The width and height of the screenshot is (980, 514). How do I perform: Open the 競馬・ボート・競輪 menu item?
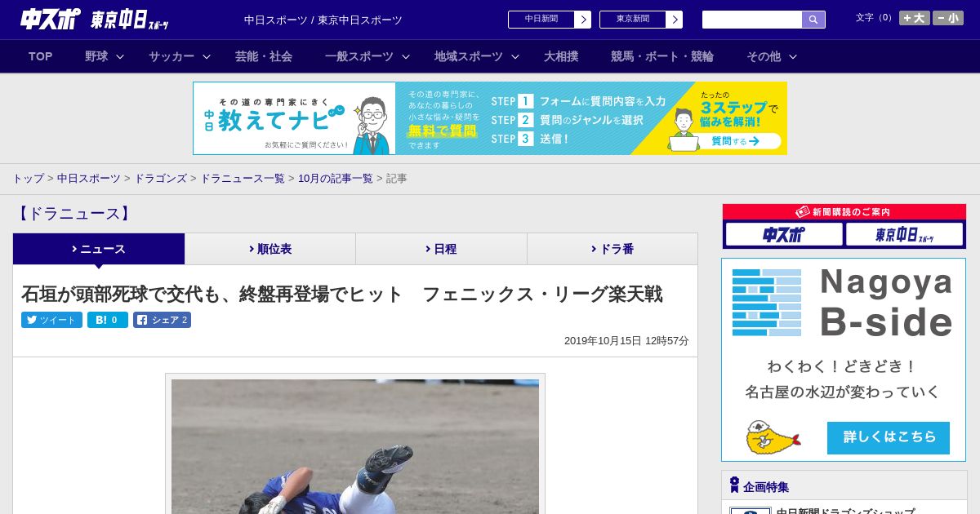tap(662, 56)
